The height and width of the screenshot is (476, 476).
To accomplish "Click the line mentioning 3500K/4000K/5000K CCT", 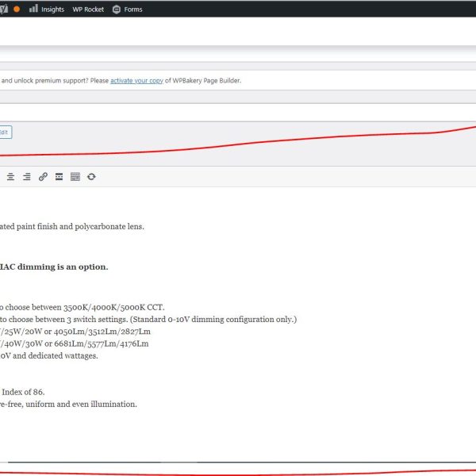I will [79, 307].
